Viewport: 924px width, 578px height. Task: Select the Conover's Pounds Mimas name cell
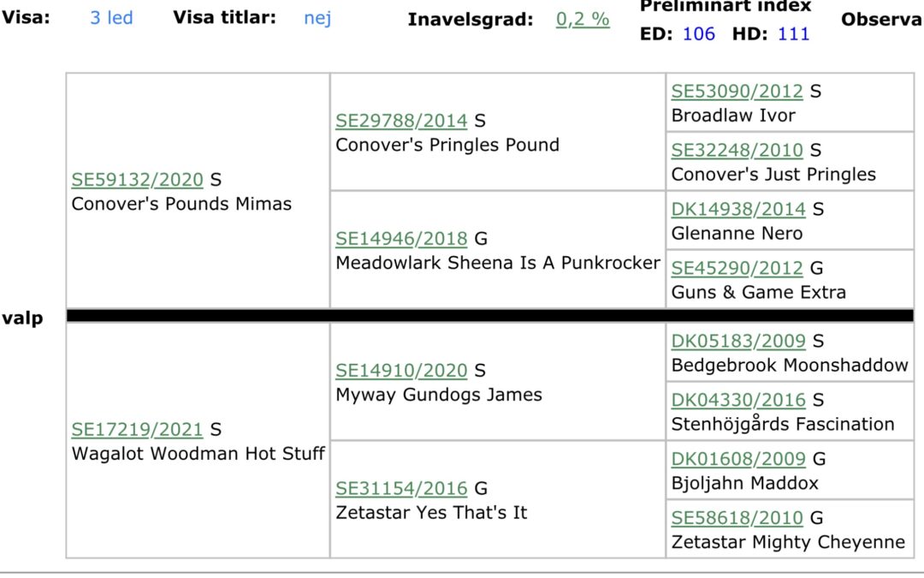click(181, 204)
